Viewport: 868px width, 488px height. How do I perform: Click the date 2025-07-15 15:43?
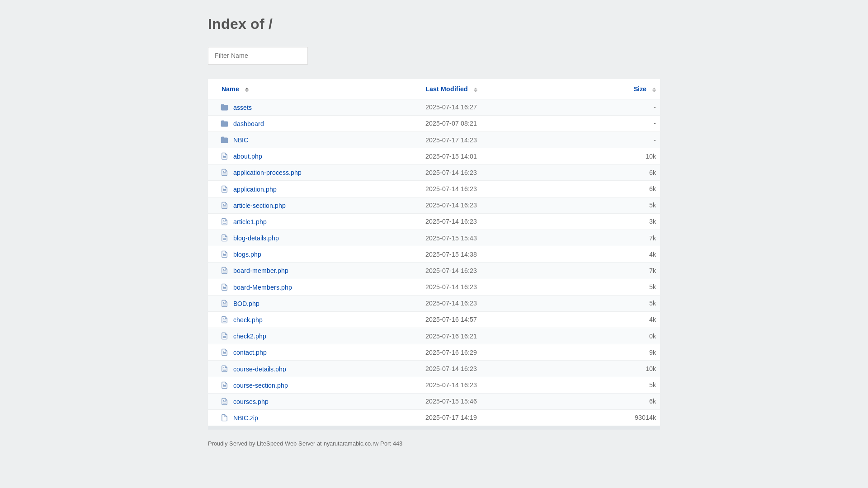[451, 238]
